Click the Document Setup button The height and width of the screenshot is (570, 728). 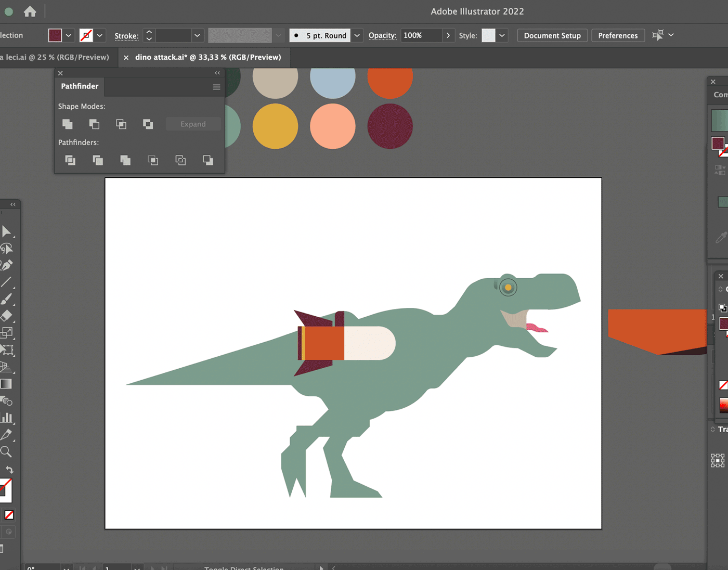[x=552, y=35]
